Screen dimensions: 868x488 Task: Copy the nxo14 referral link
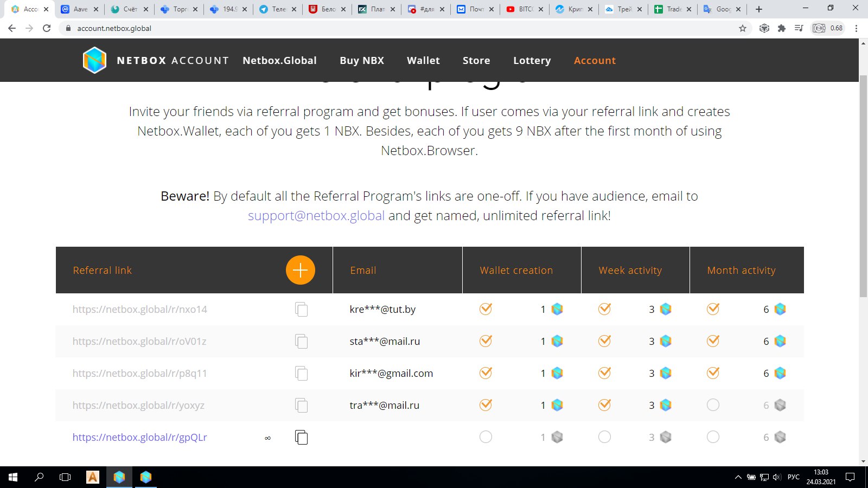pyautogui.click(x=301, y=310)
